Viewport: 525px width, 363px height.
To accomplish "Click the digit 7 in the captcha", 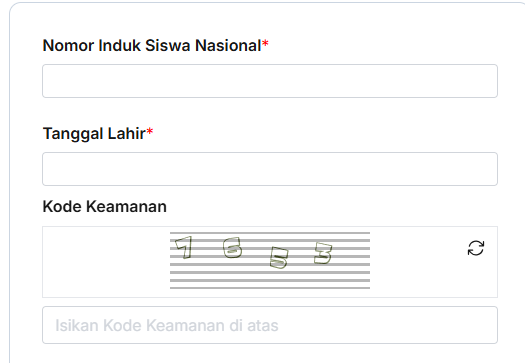I will pos(184,247).
